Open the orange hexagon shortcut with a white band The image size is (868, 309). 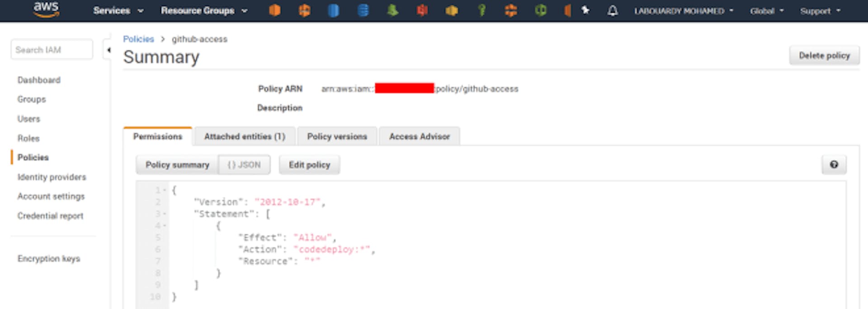click(x=304, y=10)
